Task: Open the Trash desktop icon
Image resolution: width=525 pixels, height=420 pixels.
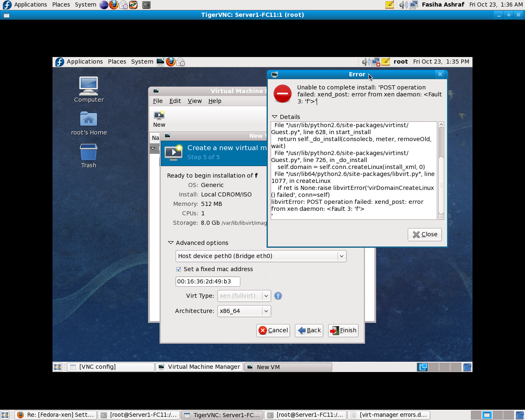Action: click(x=89, y=156)
